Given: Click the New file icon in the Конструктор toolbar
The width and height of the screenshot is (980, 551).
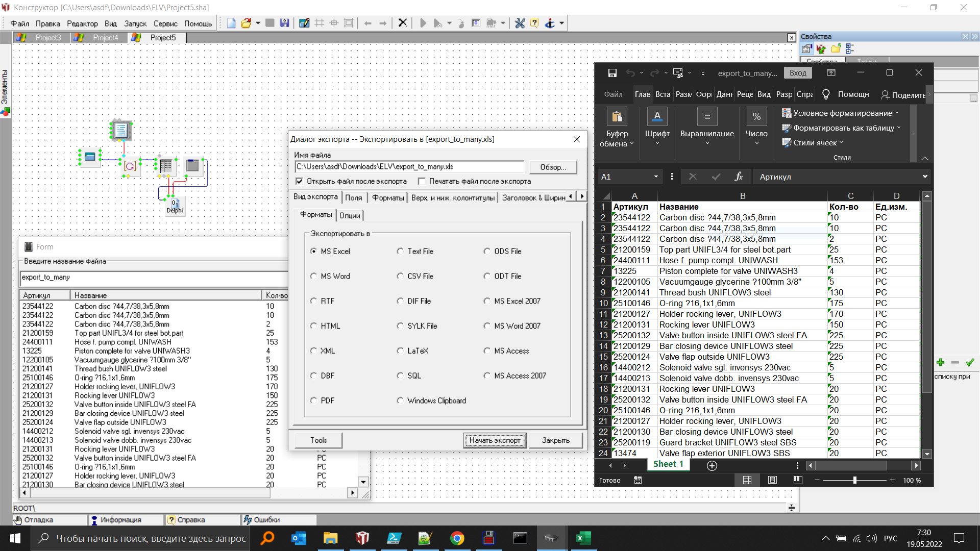Looking at the screenshot, I should click(x=231, y=23).
